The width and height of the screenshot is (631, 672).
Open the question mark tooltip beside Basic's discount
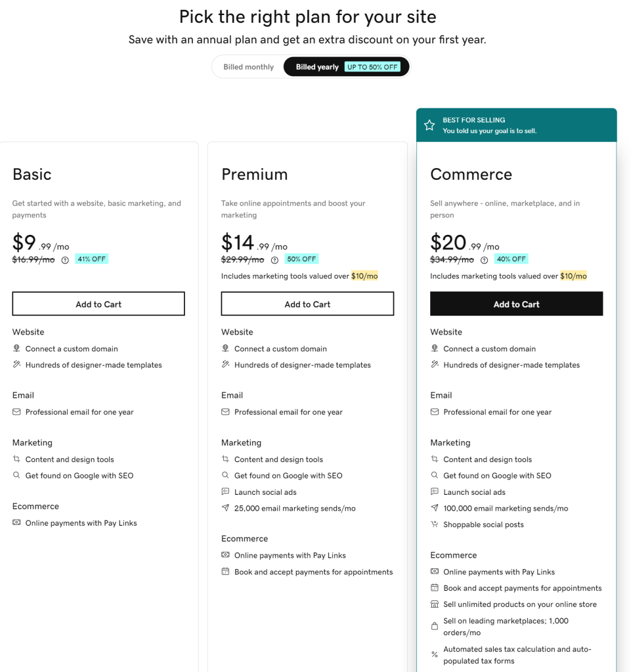coord(65,259)
